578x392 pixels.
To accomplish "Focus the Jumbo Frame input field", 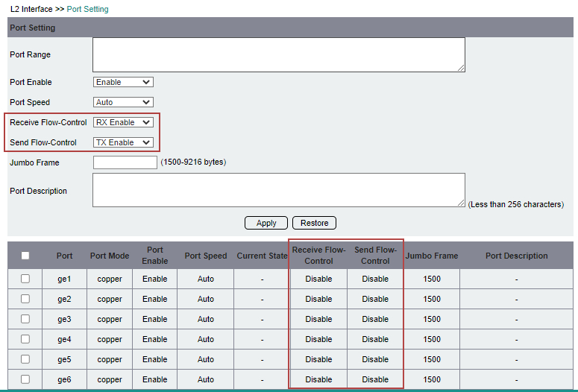I will coord(125,162).
